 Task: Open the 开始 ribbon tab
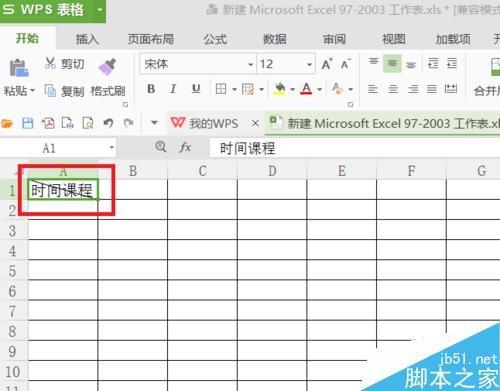(27, 39)
